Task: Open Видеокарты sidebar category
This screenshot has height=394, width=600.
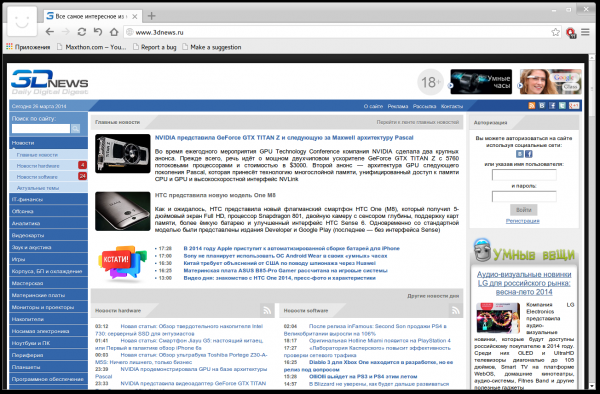Action: click(x=48, y=235)
